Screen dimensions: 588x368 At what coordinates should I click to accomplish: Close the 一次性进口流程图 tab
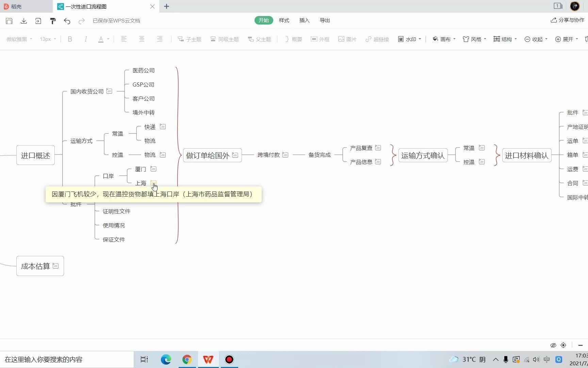[152, 6]
